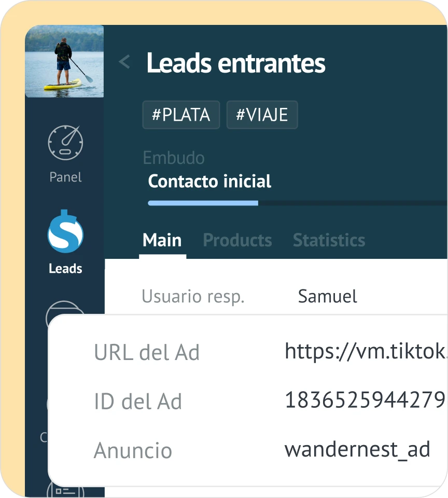Click the Usuario resp. field label
The image size is (448, 498).
click(x=192, y=296)
